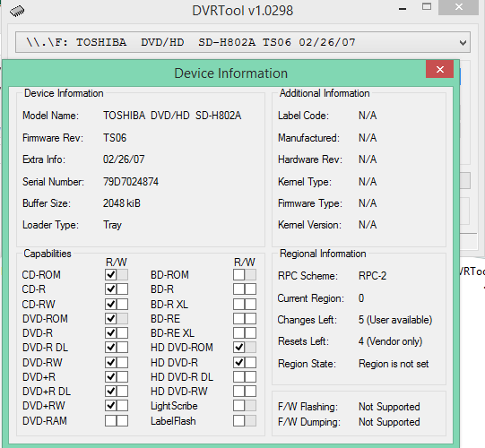Select F/W Dumping Not Supported value
The image size is (485, 448).
click(x=389, y=422)
